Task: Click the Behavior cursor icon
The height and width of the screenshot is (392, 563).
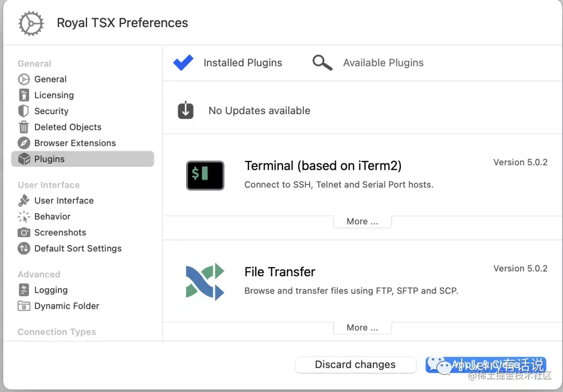Action: click(x=23, y=216)
